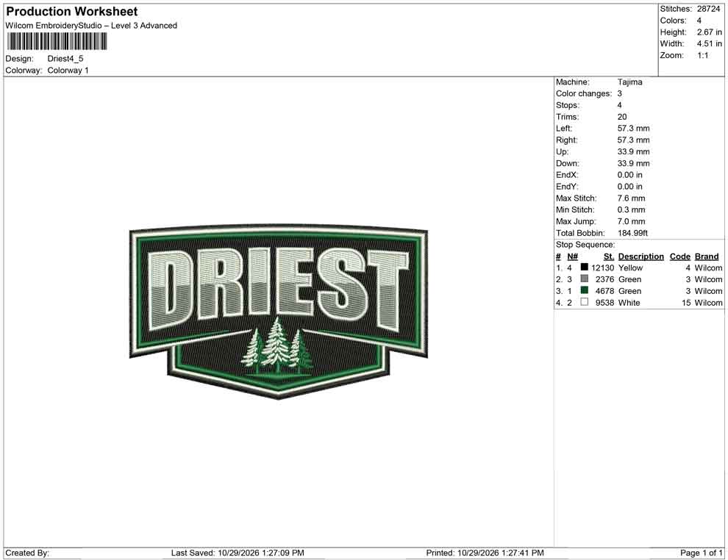The width and height of the screenshot is (728, 560).
Task: Select the design name Driest4_5
Action: tap(65, 59)
